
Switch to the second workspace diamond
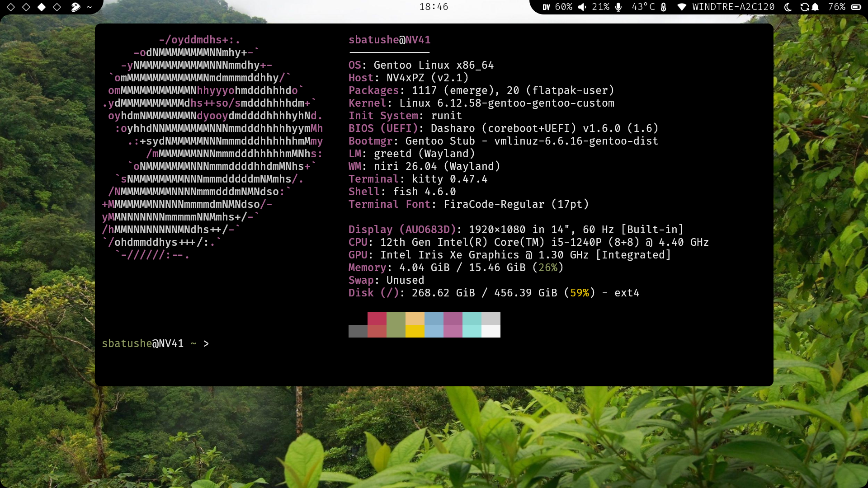[26, 7]
